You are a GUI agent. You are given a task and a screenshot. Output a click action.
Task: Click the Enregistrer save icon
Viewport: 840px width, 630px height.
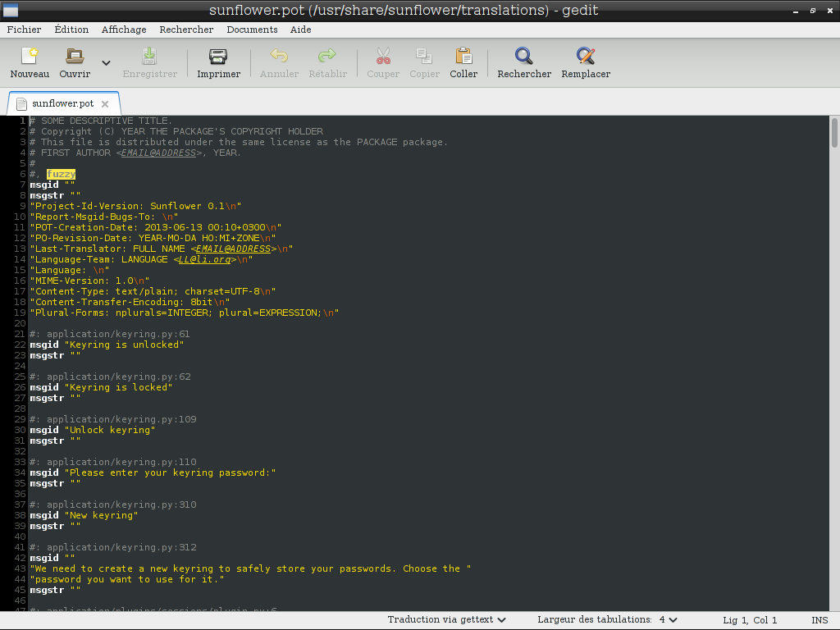pyautogui.click(x=149, y=56)
